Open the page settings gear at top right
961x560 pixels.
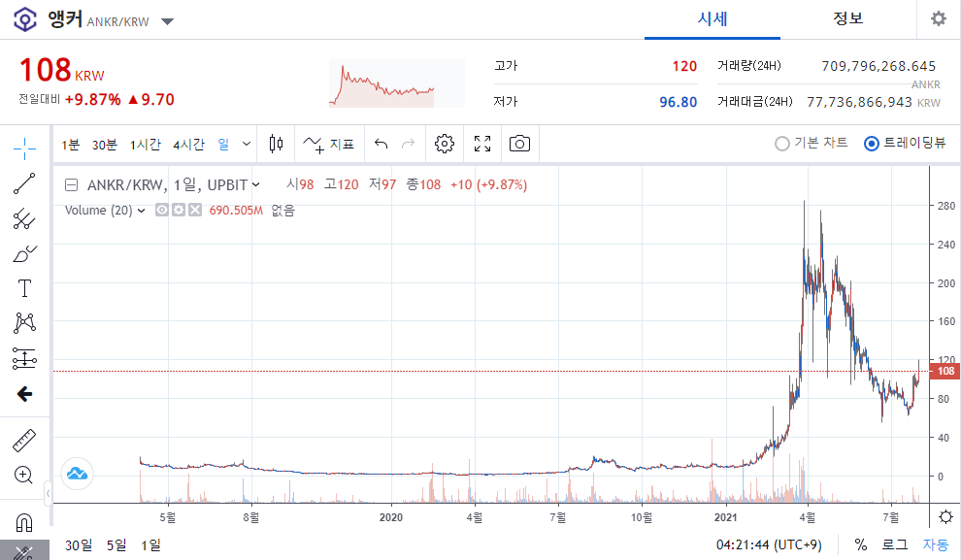[x=939, y=19]
